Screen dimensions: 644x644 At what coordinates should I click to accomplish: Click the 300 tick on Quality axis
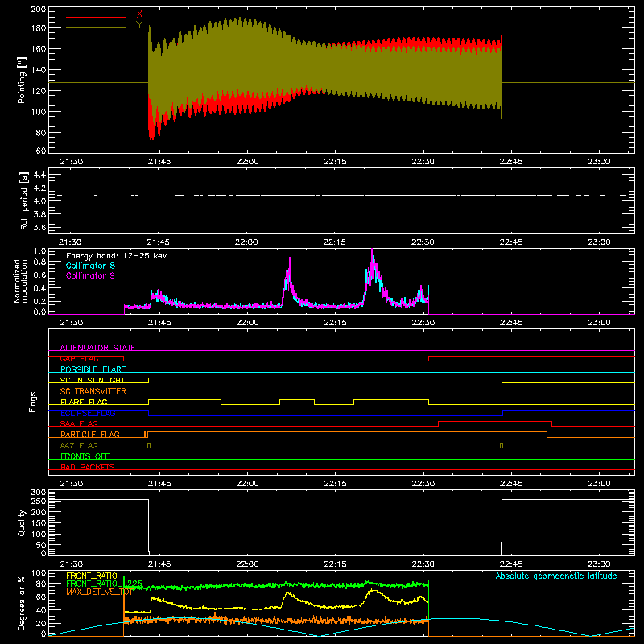39,492
